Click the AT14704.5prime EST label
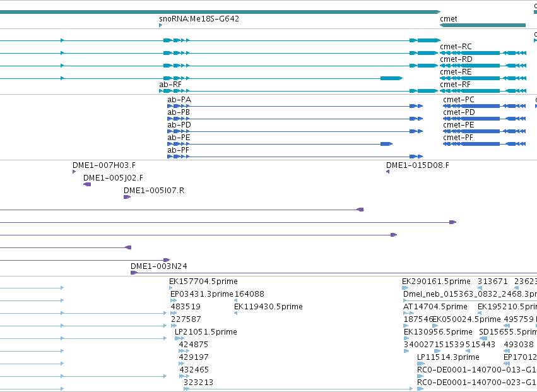Viewport: 537px width, 392px height. 435,307
